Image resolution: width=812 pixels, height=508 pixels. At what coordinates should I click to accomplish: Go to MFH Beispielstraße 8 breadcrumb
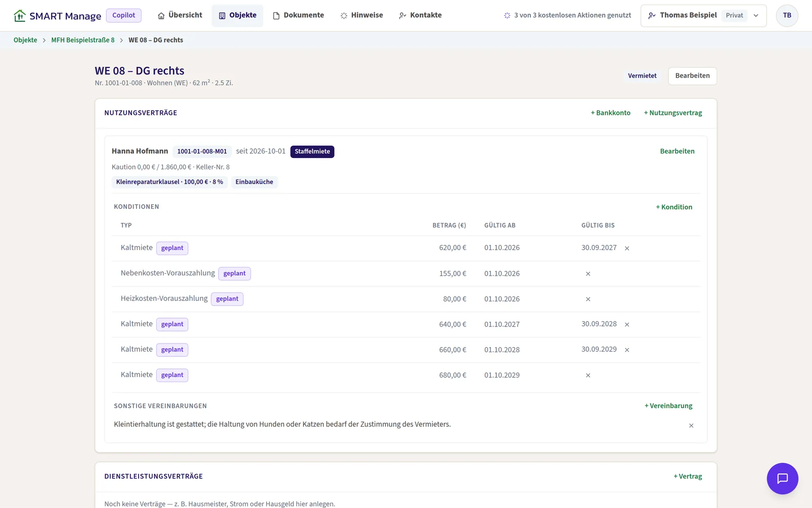click(x=83, y=40)
